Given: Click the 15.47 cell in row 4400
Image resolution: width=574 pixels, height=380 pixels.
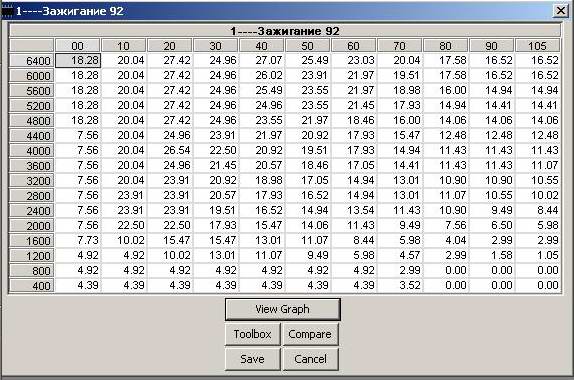Looking at the screenshot, I should click(x=399, y=135).
